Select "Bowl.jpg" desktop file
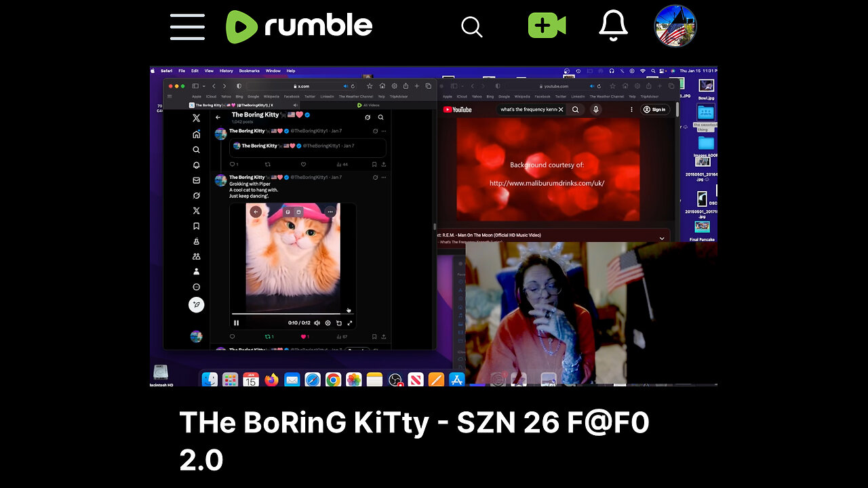868x488 pixels. [x=707, y=89]
